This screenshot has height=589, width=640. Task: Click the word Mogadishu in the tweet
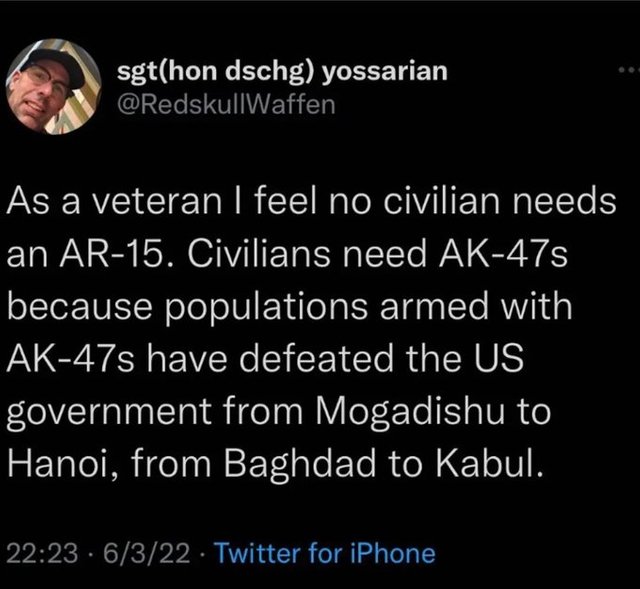click(x=409, y=410)
